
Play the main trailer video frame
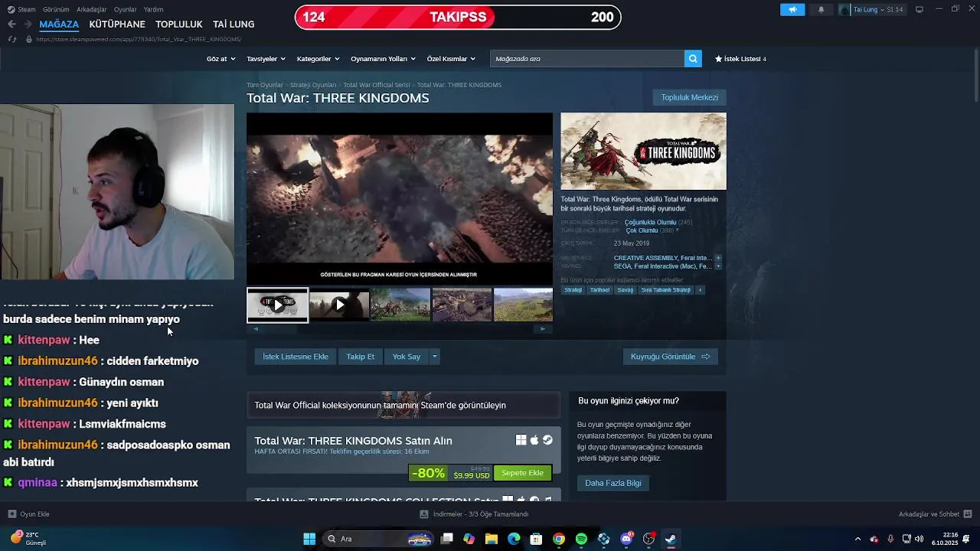pyautogui.click(x=399, y=198)
